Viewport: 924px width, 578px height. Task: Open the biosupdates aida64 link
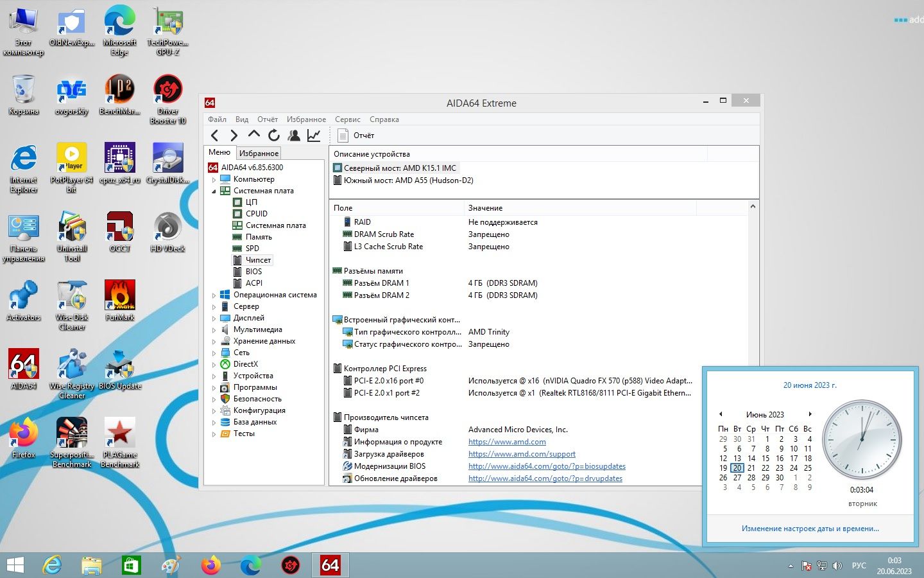point(547,466)
